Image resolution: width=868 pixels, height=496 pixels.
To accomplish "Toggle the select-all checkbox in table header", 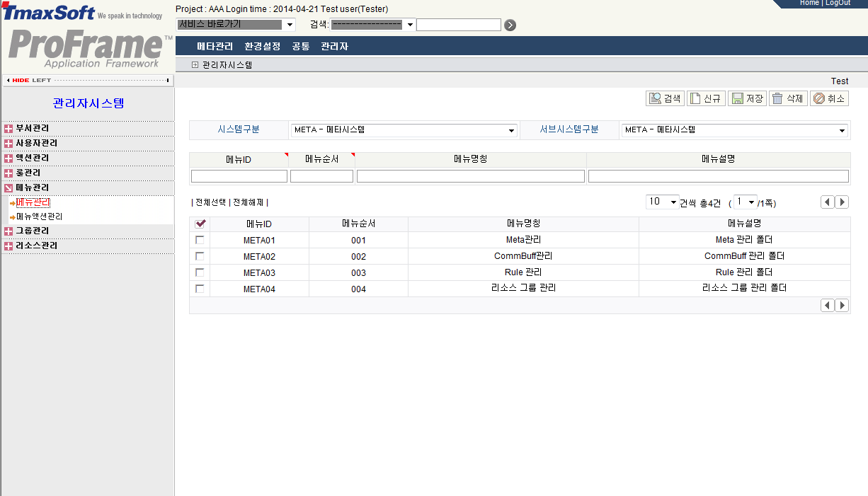I will pyautogui.click(x=200, y=223).
